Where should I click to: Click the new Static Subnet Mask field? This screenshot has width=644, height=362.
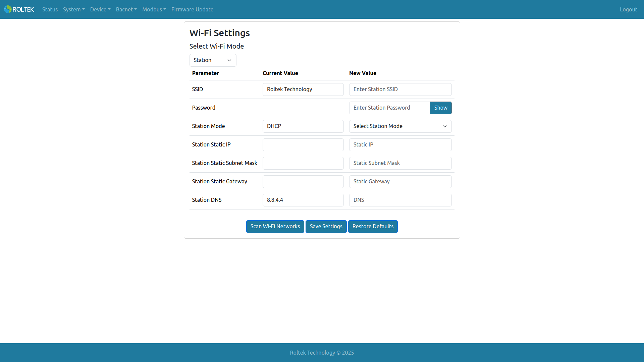pos(400,163)
